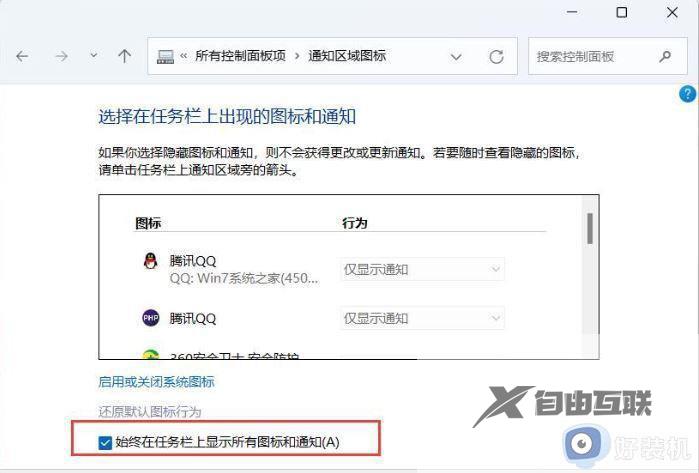Click the icon list vertical scrollbar thumb
The width and height of the screenshot is (699, 473).
click(590, 229)
